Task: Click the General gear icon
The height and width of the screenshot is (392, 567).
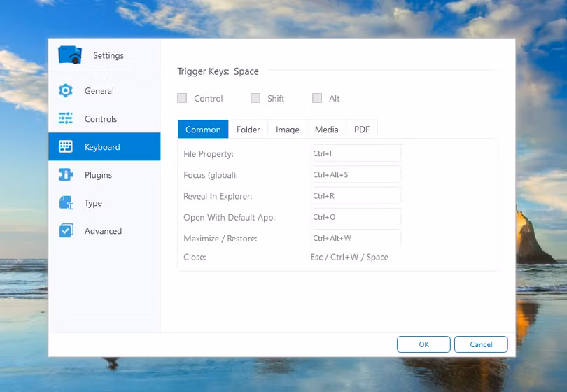Action: (66, 91)
